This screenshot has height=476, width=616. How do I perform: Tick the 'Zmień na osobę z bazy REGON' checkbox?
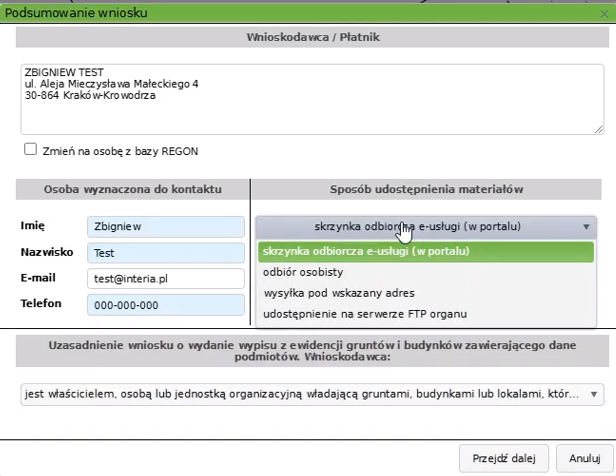(31, 151)
